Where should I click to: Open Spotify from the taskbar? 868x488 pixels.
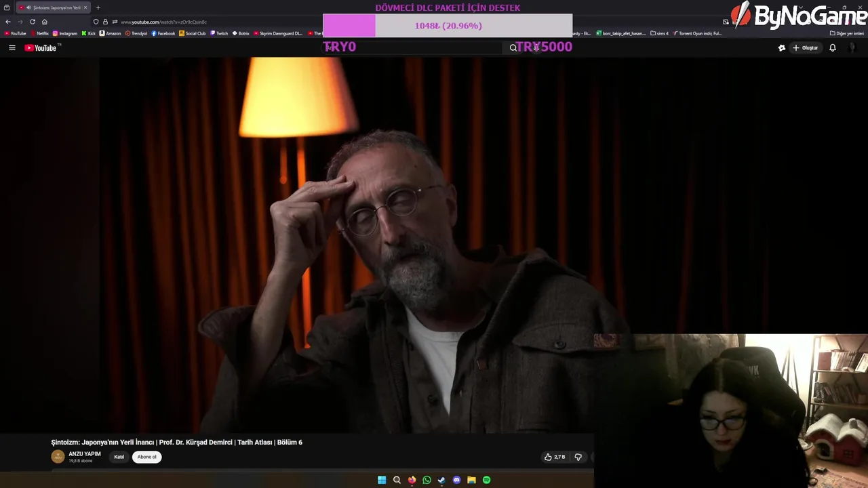point(486,480)
